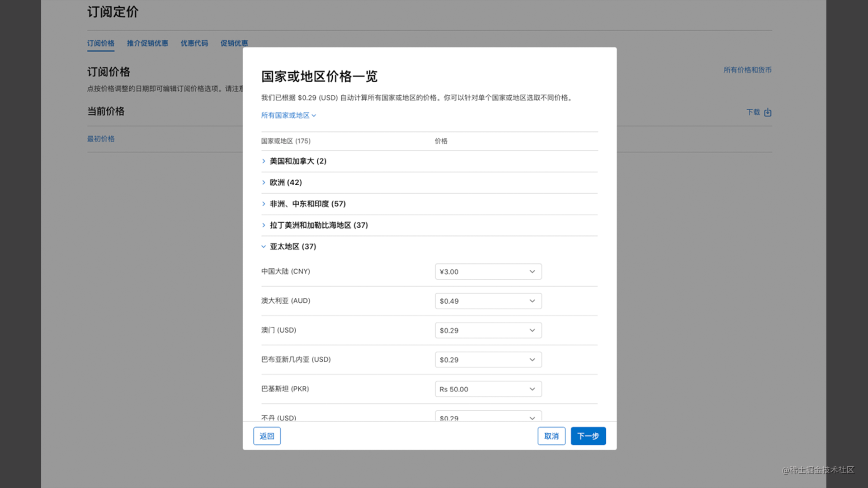Viewport: 868px width, 488px height.
Task: Click the 澳门 (USD) row label
Action: click(x=278, y=330)
